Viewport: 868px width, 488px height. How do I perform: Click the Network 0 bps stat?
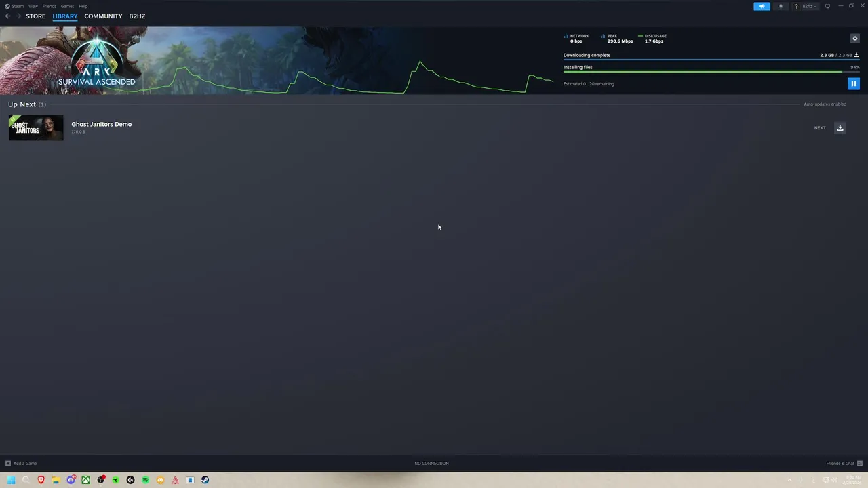click(x=577, y=39)
